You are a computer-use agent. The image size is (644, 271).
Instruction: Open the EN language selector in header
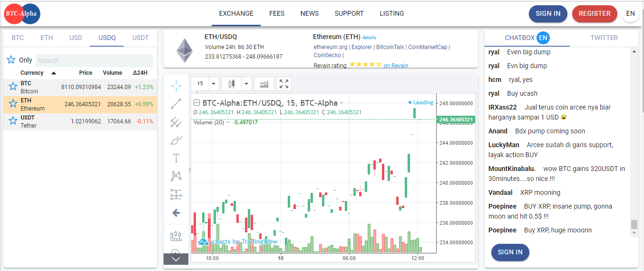point(630,13)
